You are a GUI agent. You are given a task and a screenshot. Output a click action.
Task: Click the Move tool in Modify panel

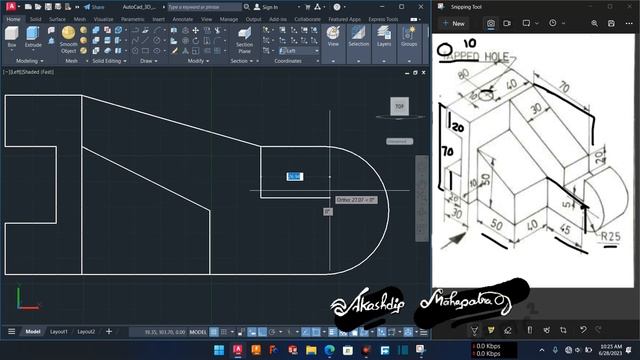(196, 31)
